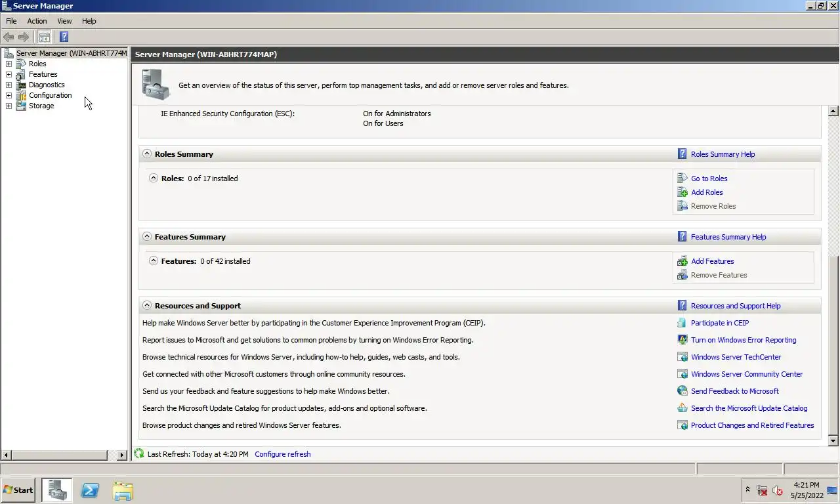Screen dimensions: 840x504
Task: Click the Resources and Support Help icon
Action: coord(682,306)
